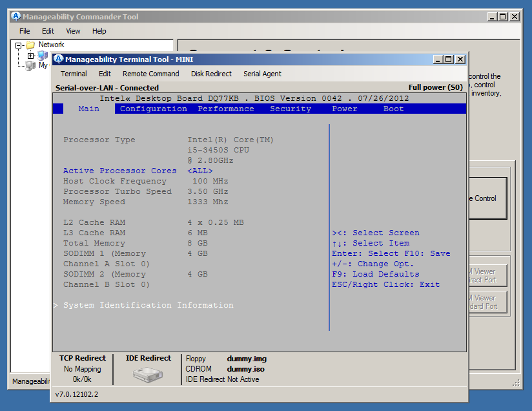Screen dimensions: 532x411
Task: Switch to the BIOS Security tab
Action: [x=291, y=109]
